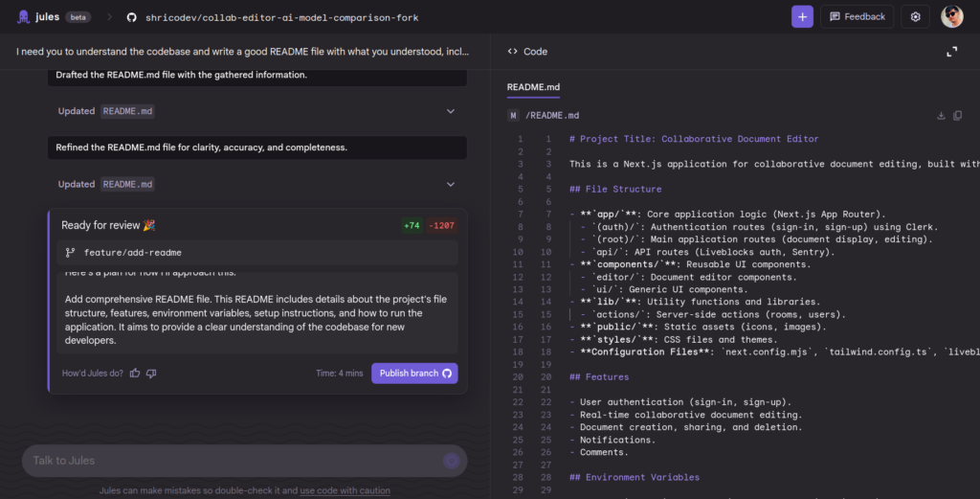Click the 'How'd Jules do?' label
Viewport: 980px width, 499px height.
93,374
